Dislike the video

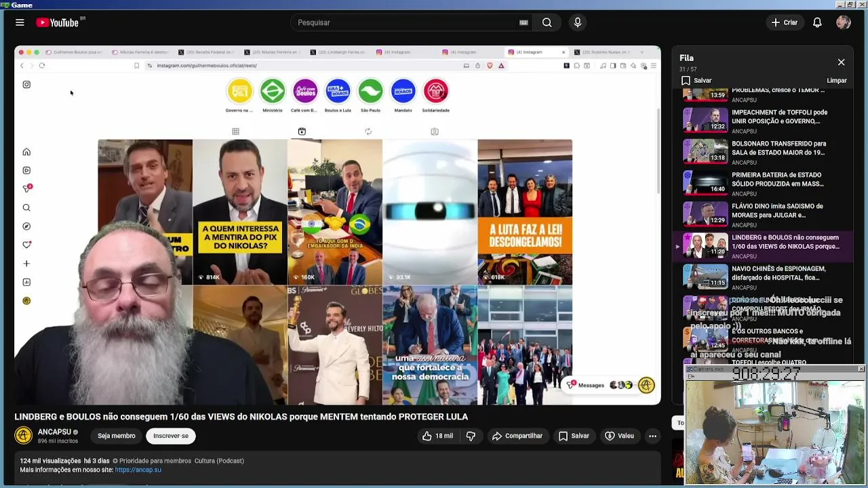pos(471,436)
